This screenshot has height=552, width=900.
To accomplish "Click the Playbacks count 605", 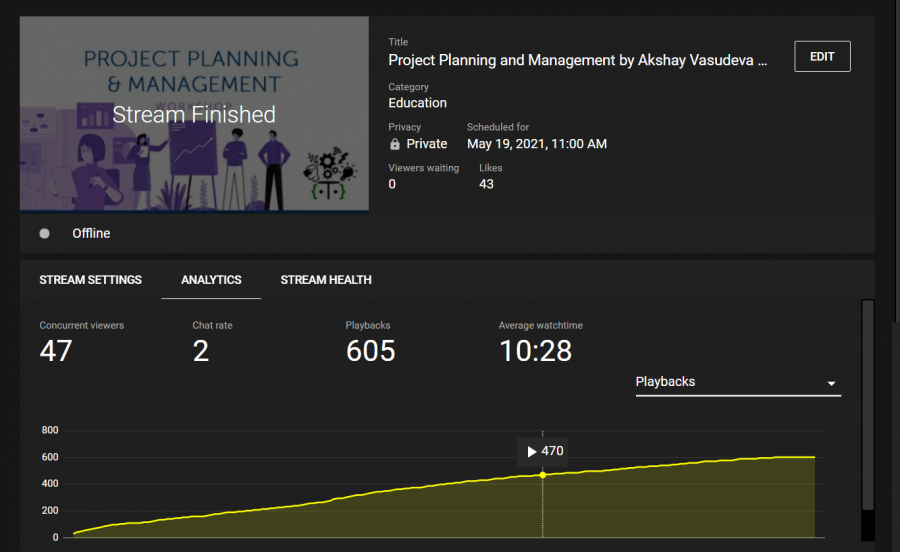I will (x=370, y=351).
